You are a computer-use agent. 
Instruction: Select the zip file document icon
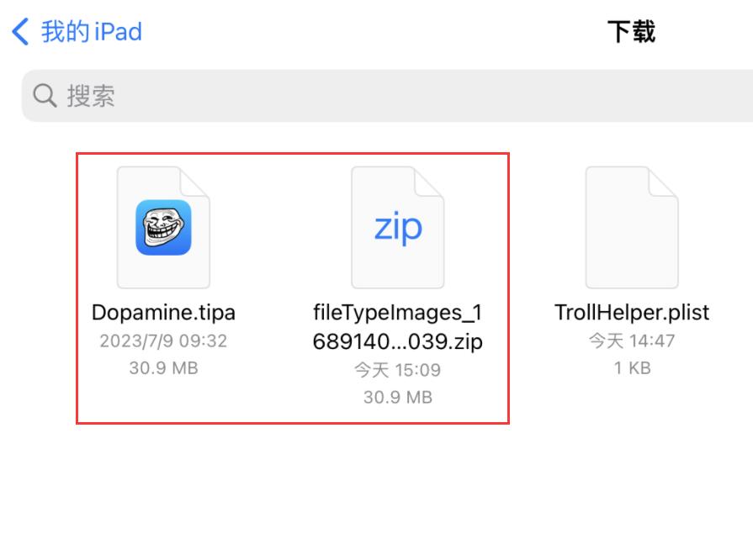click(x=398, y=227)
